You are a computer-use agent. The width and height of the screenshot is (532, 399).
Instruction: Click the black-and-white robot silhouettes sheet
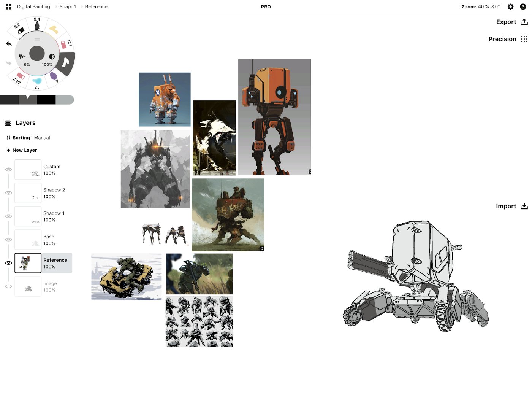click(x=199, y=322)
